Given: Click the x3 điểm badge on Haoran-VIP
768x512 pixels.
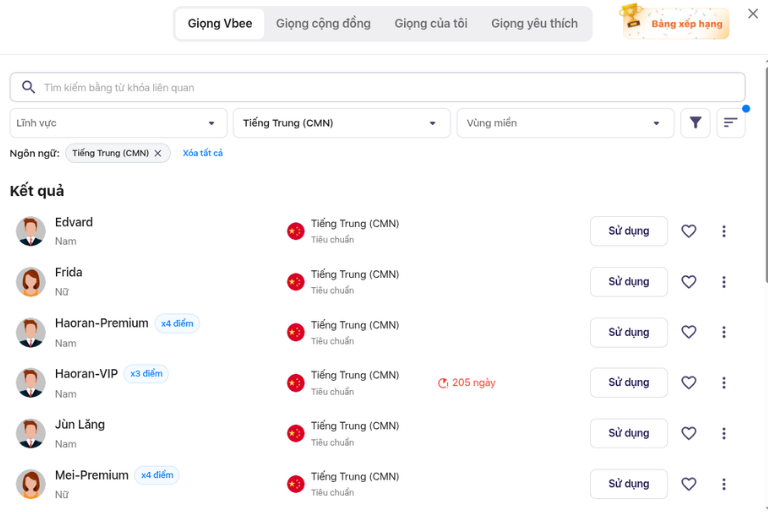Looking at the screenshot, I should tap(146, 374).
